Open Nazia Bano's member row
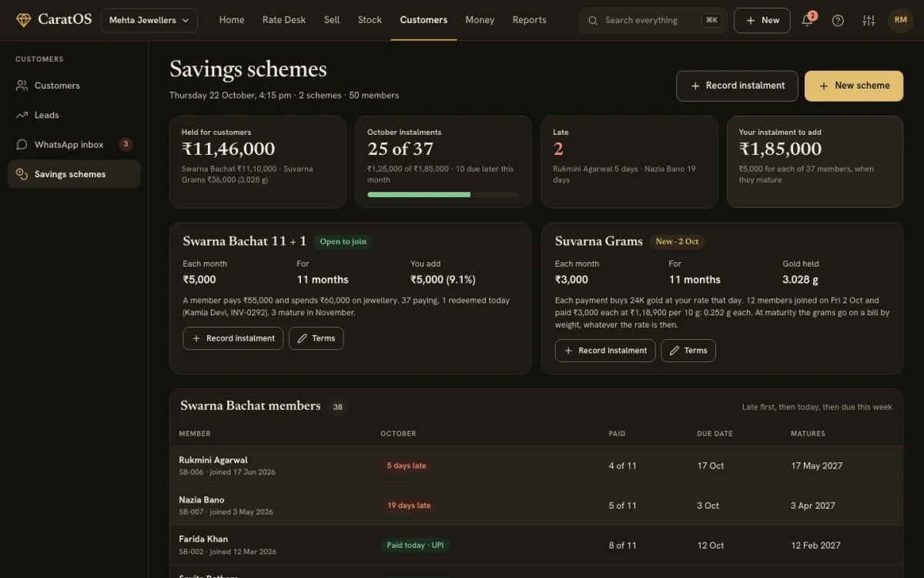Viewport: 924px width, 578px height. click(x=536, y=506)
